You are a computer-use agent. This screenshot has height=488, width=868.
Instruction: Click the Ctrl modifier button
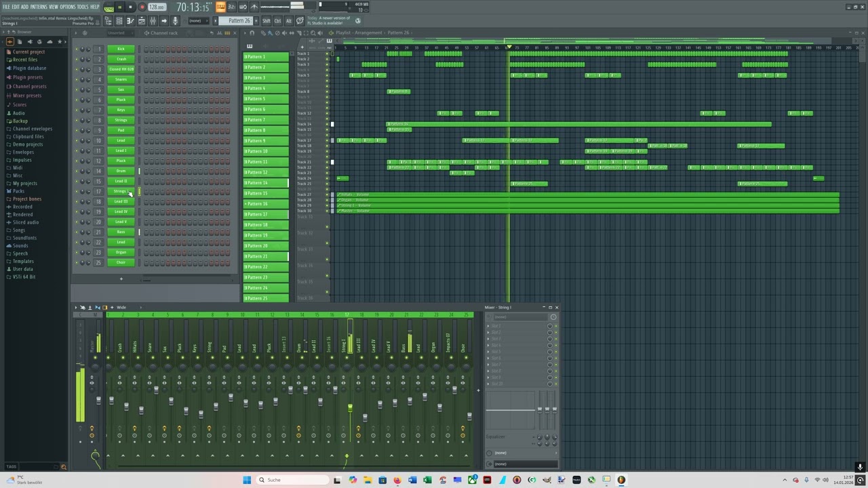(x=277, y=21)
